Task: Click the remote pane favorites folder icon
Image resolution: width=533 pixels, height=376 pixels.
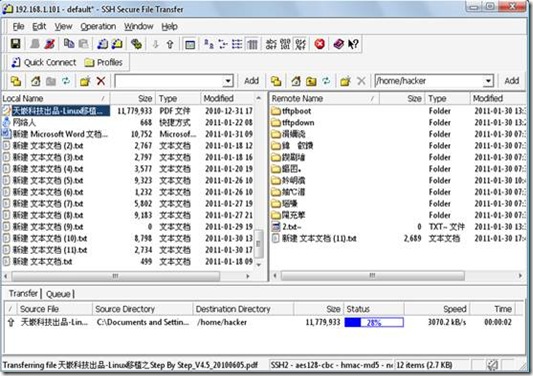Action: tap(276, 81)
